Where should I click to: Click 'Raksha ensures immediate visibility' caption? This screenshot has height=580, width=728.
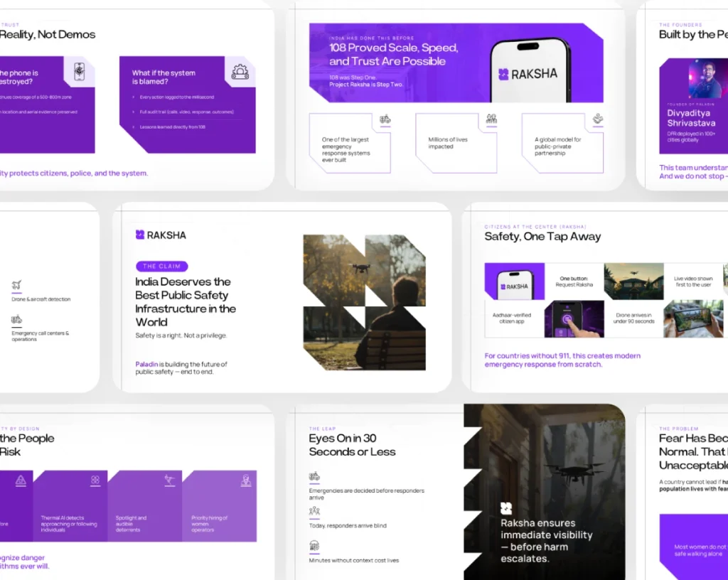[x=547, y=541]
